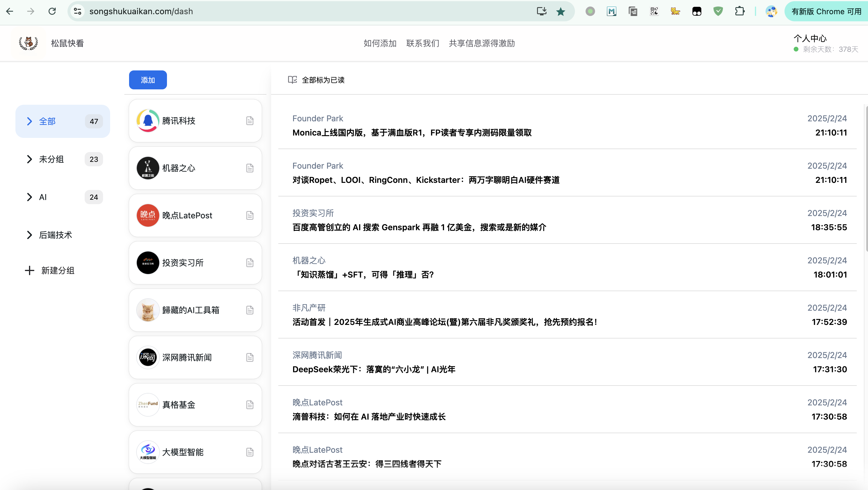Click the document icon beside 腾讯科技
868x490 pixels.
[250, 120]
